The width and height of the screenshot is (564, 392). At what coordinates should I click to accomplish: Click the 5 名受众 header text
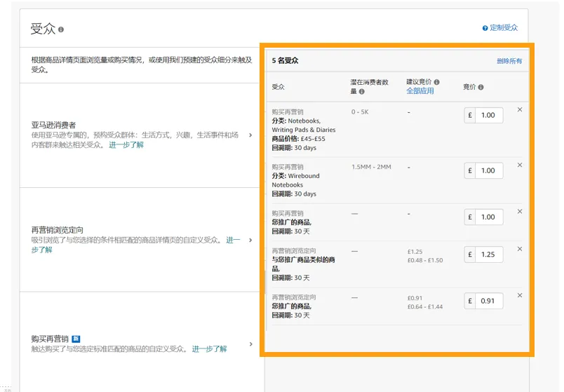(x=286, y=60)
